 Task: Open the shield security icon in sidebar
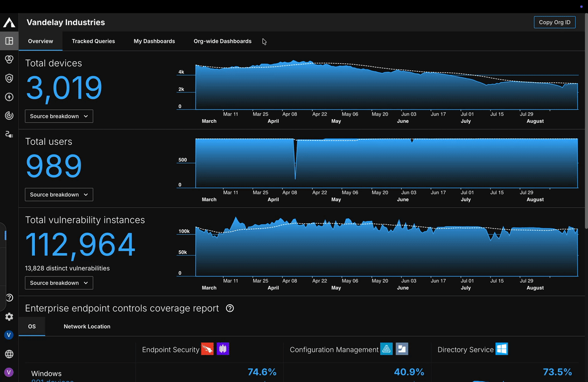click(x=9, y=78)
